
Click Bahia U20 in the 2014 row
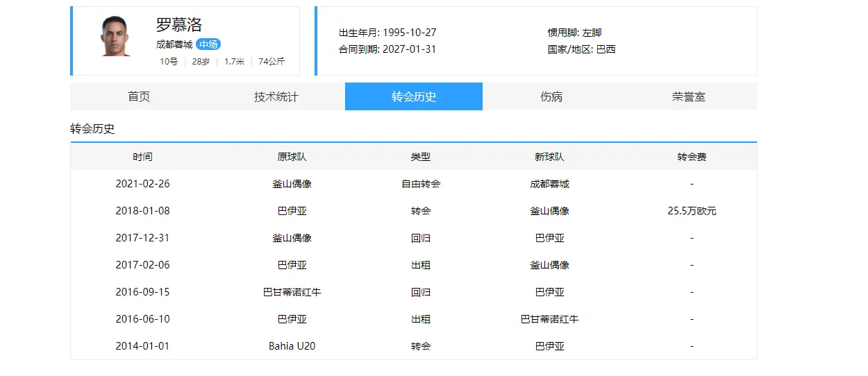292,345
